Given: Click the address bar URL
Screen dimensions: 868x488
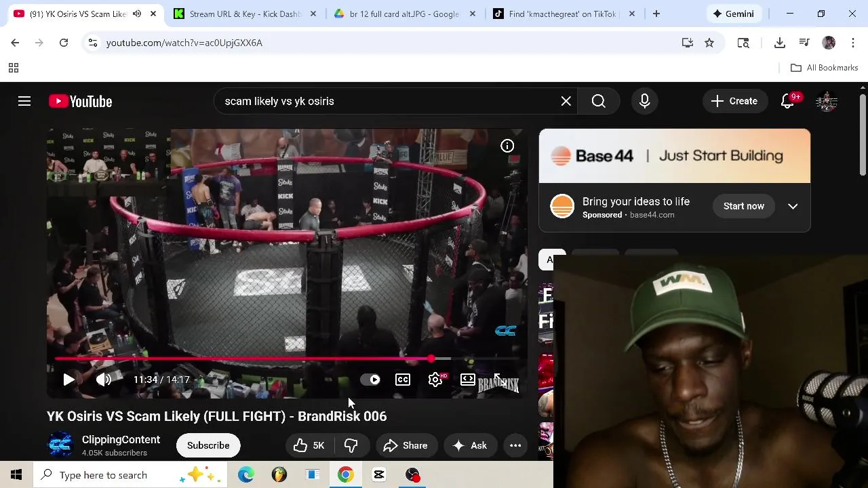Looking at the screenshot, I should (x=184, y=43).
